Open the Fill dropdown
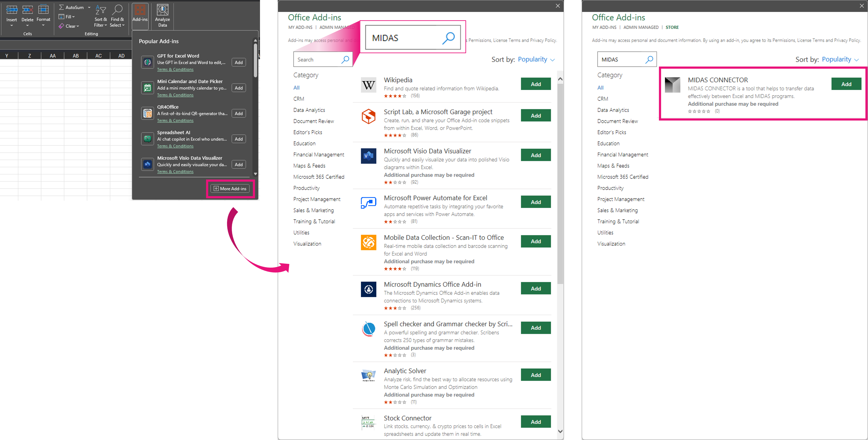 point(67,17)
